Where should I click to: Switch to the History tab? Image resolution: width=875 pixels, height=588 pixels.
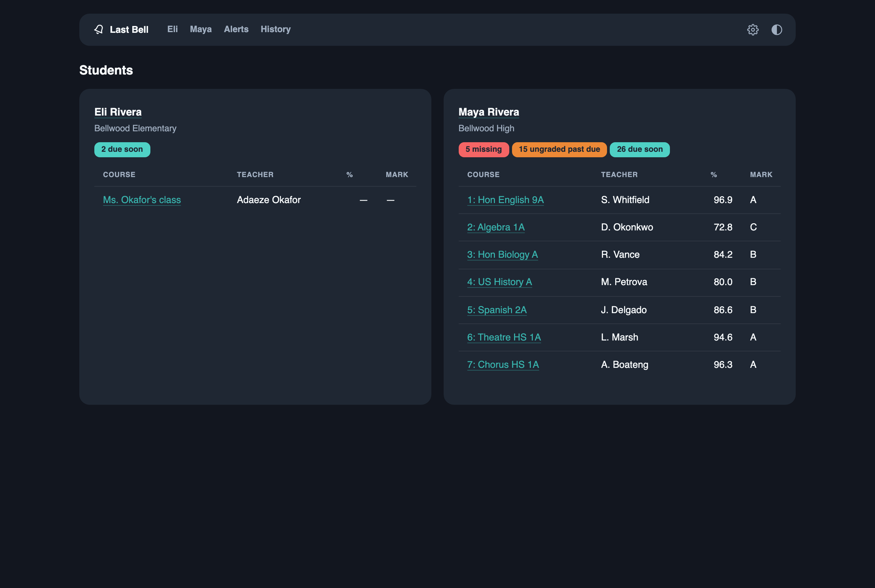coord(275,29)
